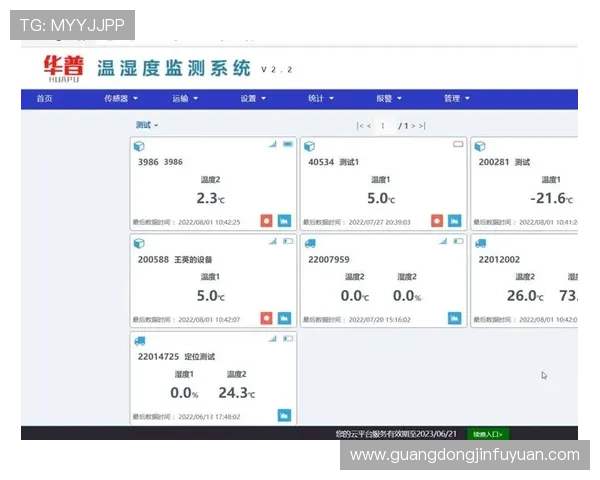Click the truck icon of device 22012002
The image size is (600, 480).
[481, 243]
